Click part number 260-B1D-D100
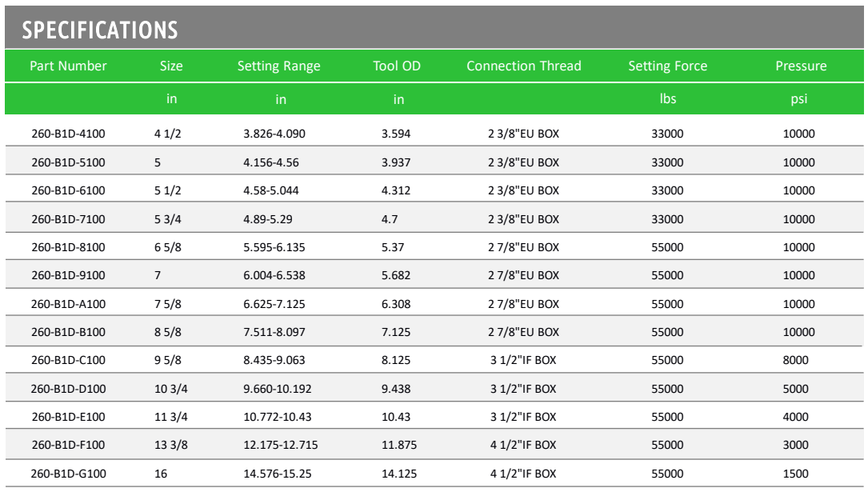This screenshot has height=496, width=868. click(68, 389)
